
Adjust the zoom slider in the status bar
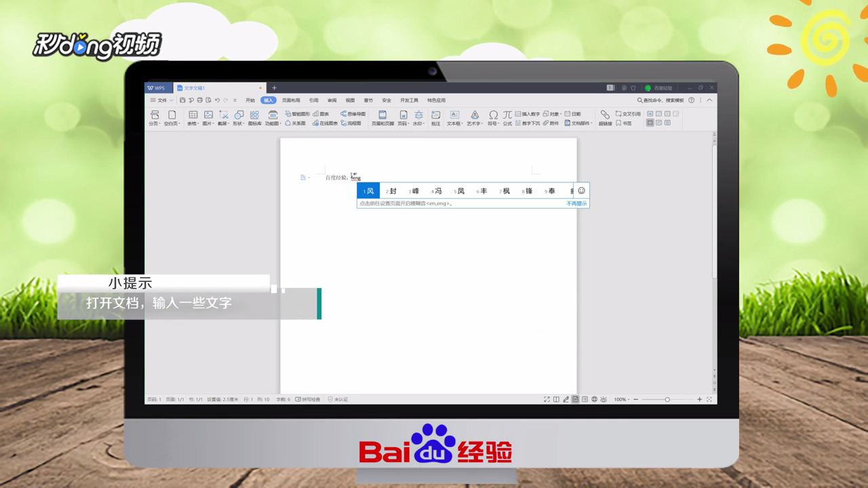(x=667, y=399)
